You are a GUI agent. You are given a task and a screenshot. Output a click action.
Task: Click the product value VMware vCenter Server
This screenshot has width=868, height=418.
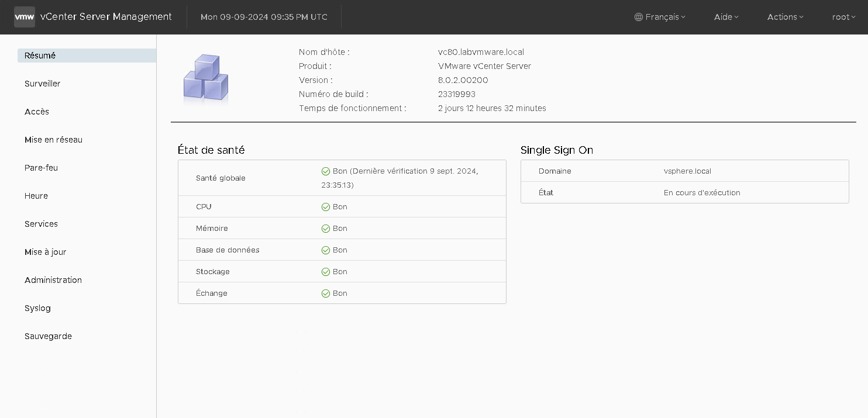[484, 66]
